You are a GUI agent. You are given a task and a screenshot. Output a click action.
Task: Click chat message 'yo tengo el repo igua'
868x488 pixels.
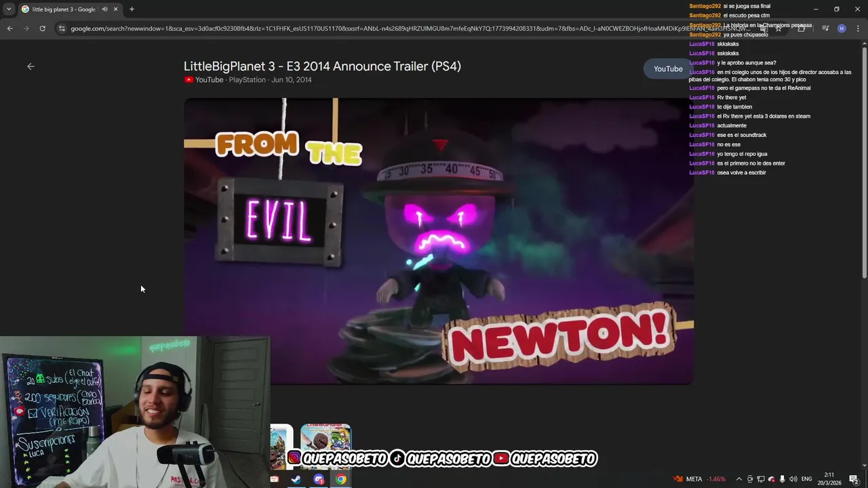(x=743, y=154)
